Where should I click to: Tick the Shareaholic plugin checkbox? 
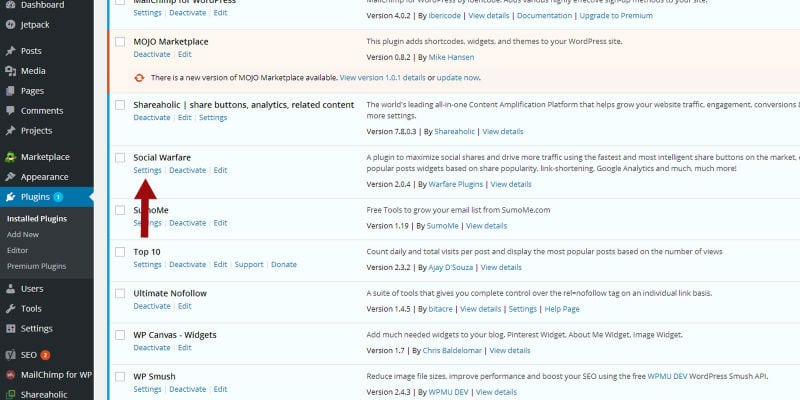120,105
